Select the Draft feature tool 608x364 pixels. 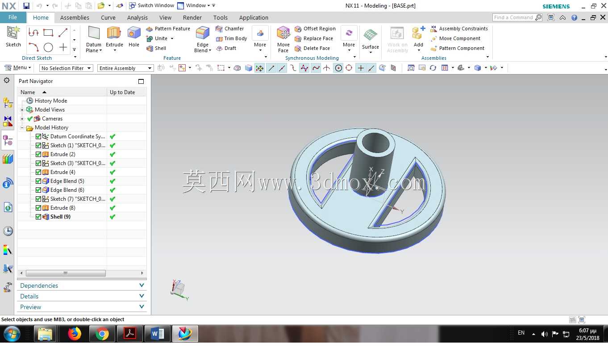coord(226,48)
